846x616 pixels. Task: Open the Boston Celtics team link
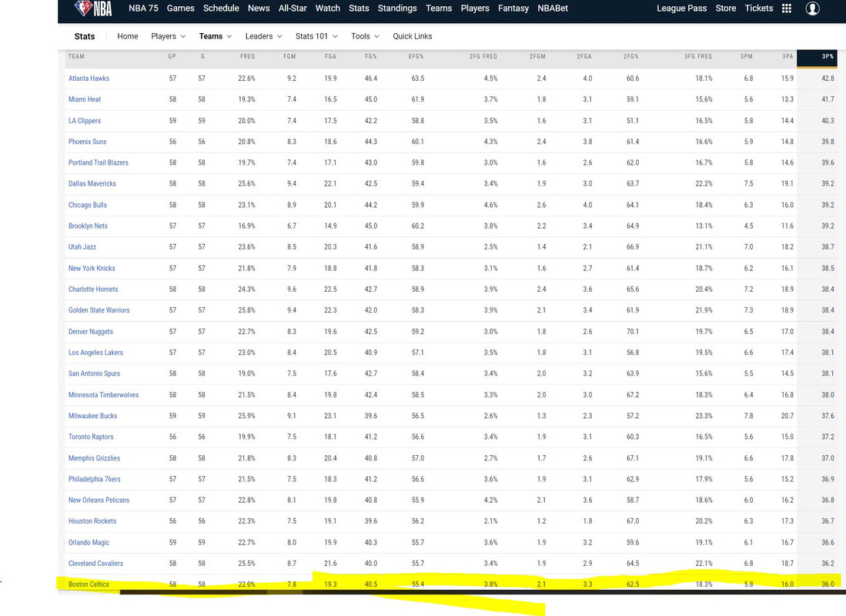click(89, 584)
